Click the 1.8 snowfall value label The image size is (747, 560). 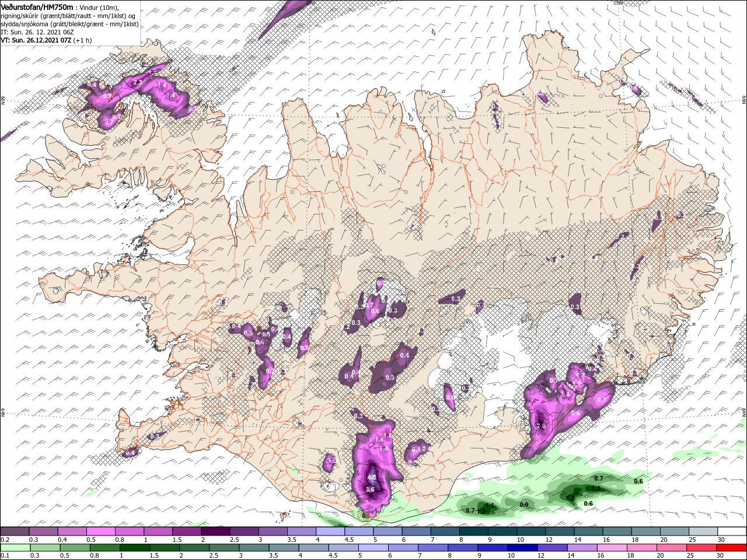coord(387,435)
